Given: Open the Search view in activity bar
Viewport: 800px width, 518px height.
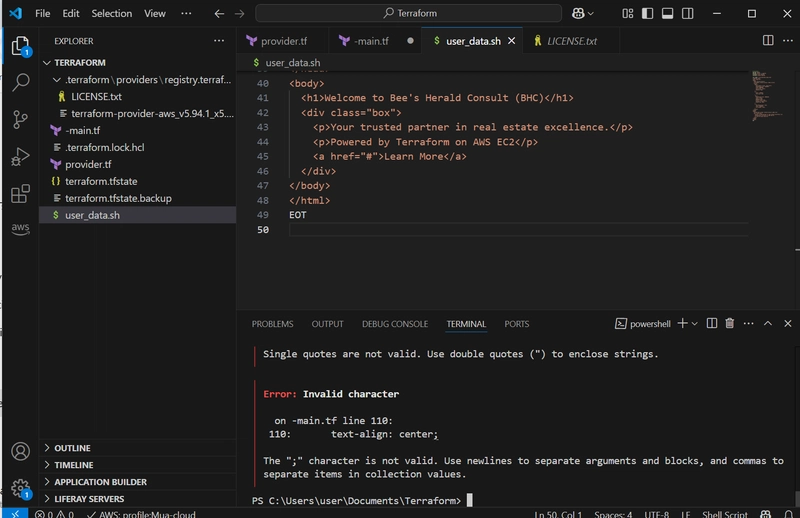Looking at the screenshot, I should coord(20,82).
